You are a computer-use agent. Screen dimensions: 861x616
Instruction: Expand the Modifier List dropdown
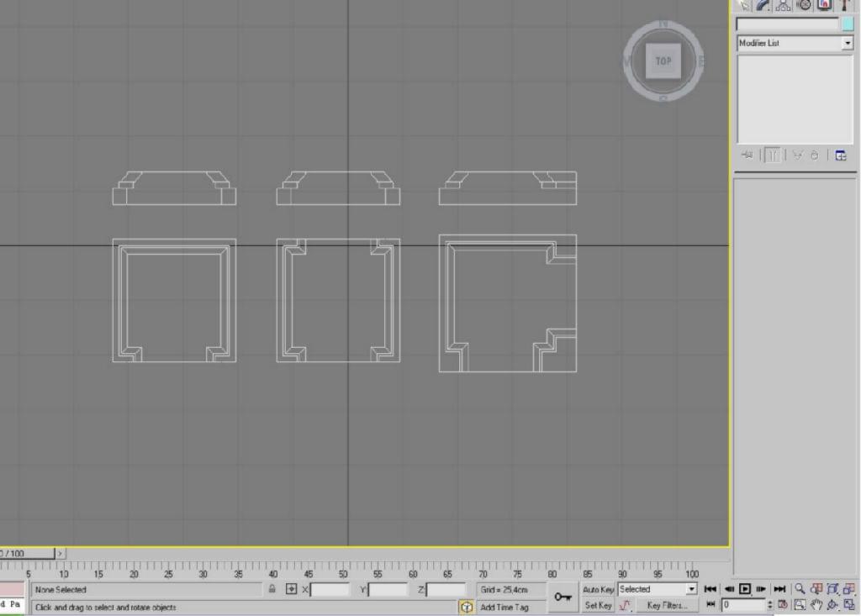pos(848,43)
